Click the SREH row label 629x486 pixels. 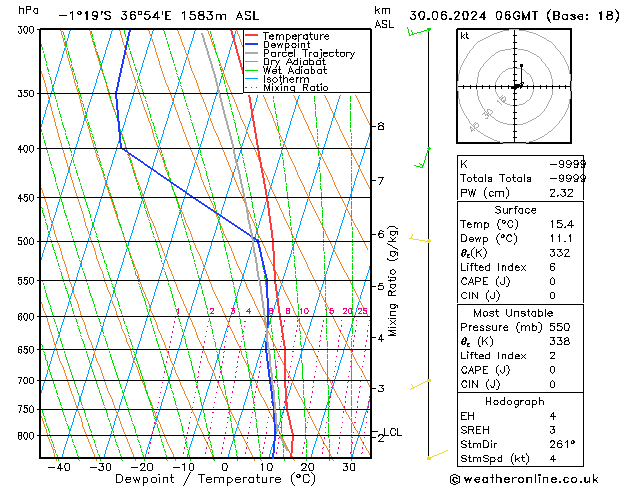pos(475,430)
